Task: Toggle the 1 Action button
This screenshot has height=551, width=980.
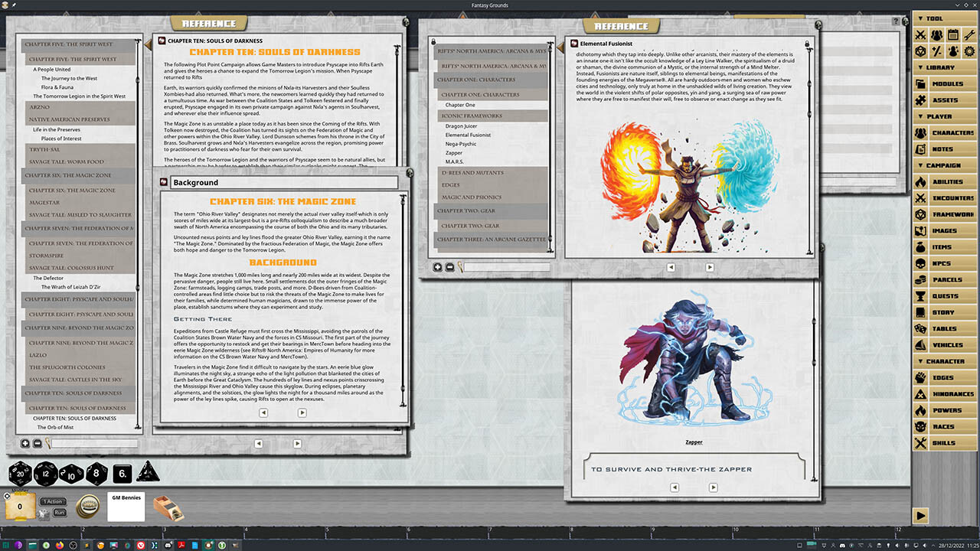Action: tap(53, 501)
